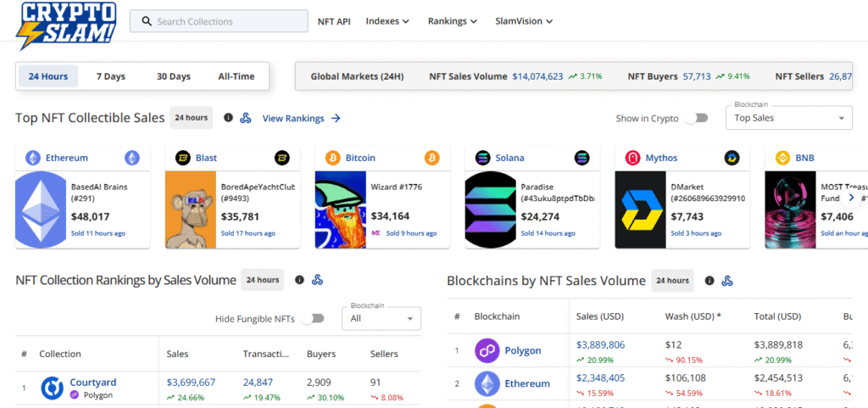Viewport: 868px width, 408px height.
Task: Click the 24 hours badge beside Blockchains by NFT Sales Volume
Action: [672, 280]
